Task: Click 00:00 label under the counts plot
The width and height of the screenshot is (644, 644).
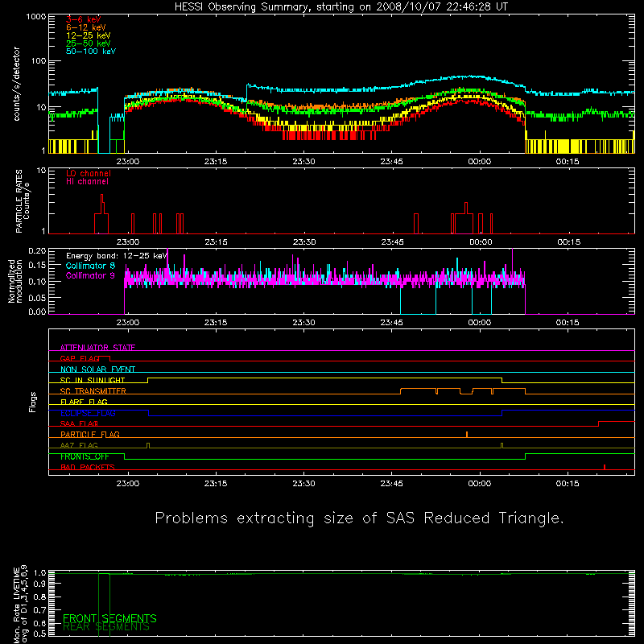Action: [x=479, y=162]
